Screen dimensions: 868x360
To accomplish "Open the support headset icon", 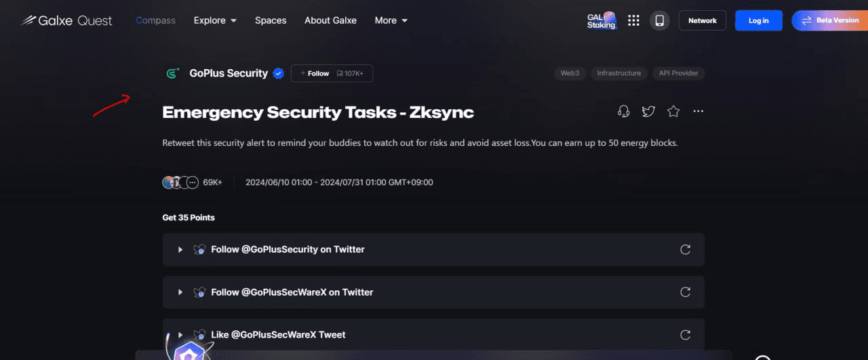I will pos(624,111).
